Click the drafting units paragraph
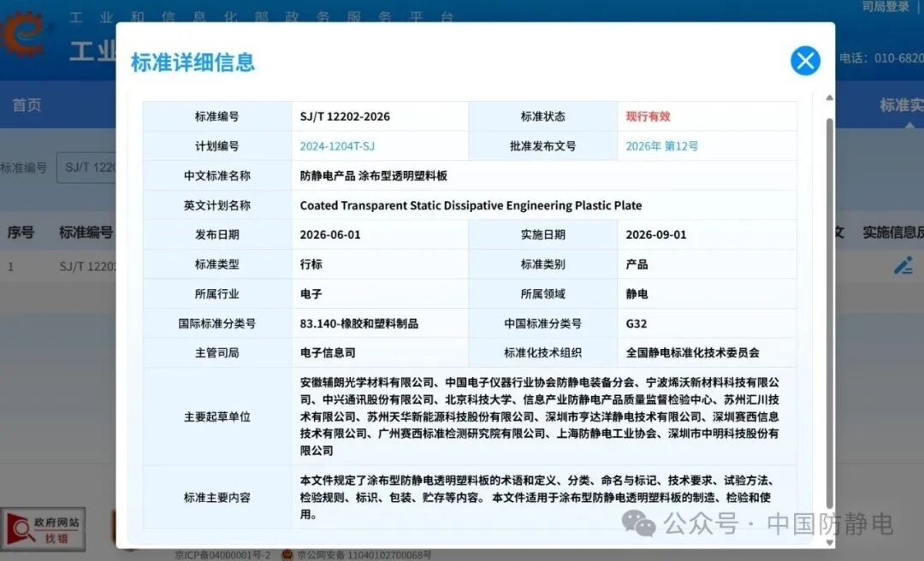The width and height of the screenshot is (924, 561). [x=539, y=416]
